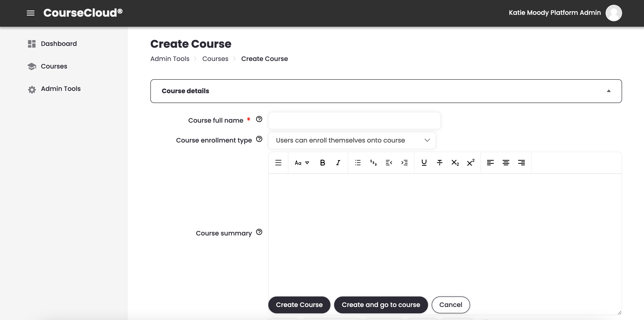This screenshot has height=320, width=644.
Task: Click the Create Course button
Action: [x=299, y=305]
